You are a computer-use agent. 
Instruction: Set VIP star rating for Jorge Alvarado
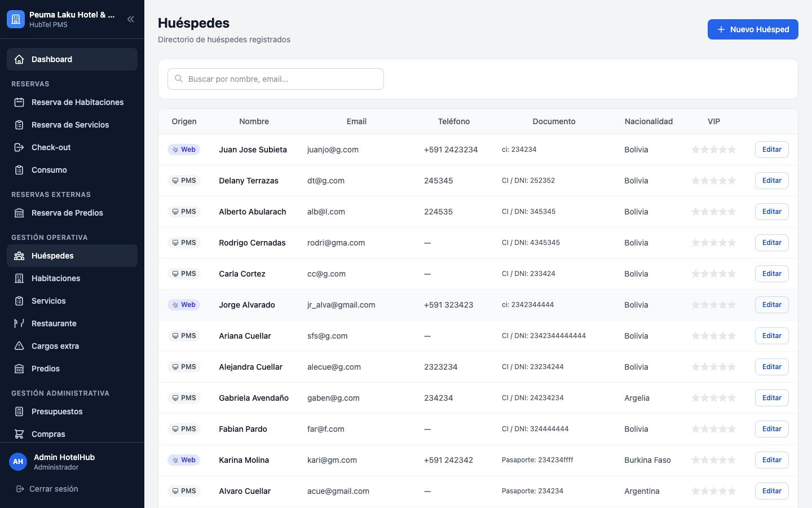(714, 305)
